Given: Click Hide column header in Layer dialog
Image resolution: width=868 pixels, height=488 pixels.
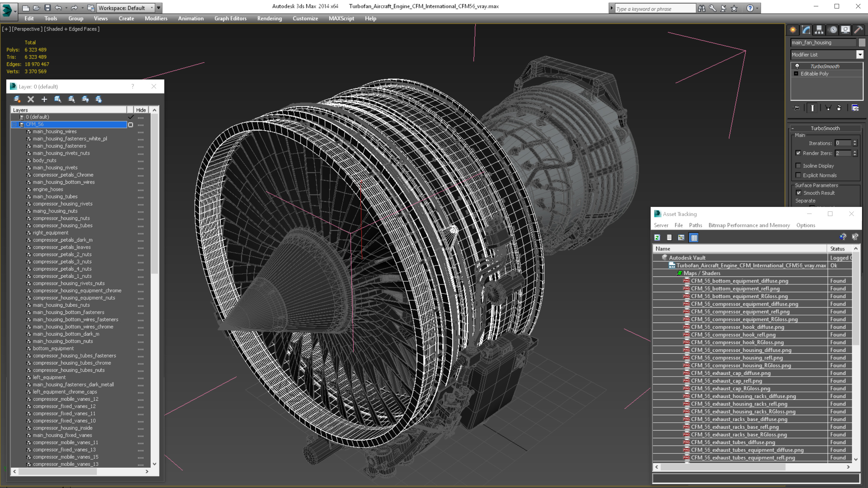Looking at the screenshot, I should coord(141,110).
